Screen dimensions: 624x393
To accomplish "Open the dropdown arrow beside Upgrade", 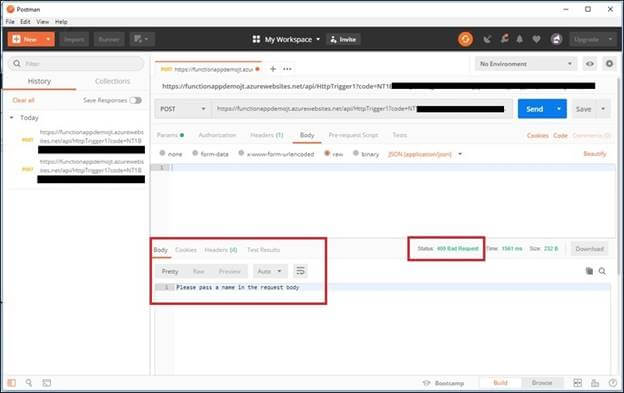I will click(610, 39).
